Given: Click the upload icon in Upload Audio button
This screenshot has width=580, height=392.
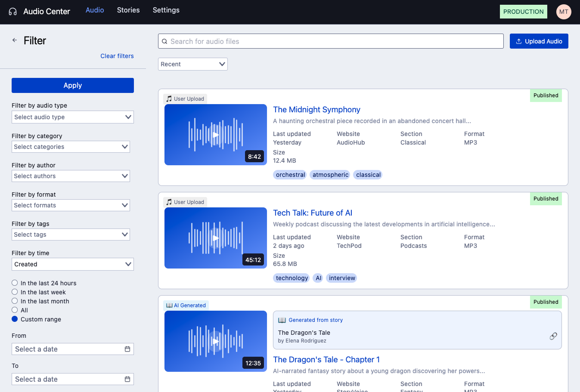Looking at the screenshot, I should click(x=519, y=41).
